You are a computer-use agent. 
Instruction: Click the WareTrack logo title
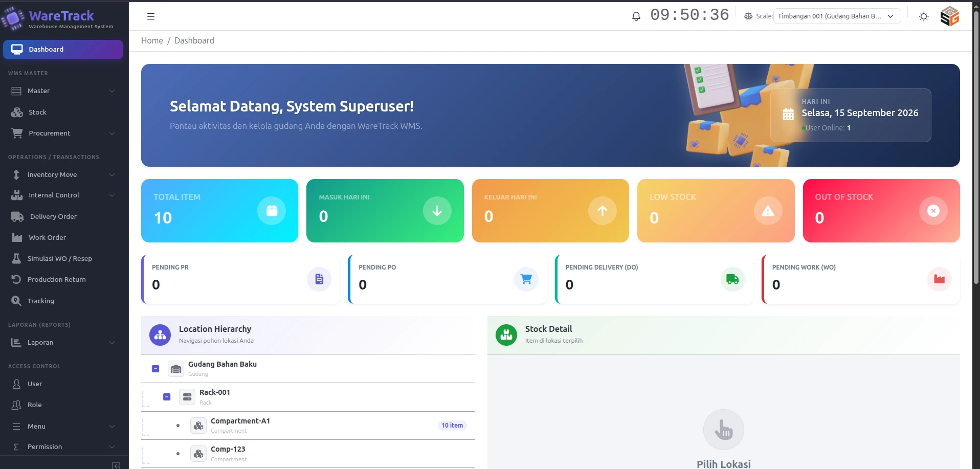pos(61,16)
